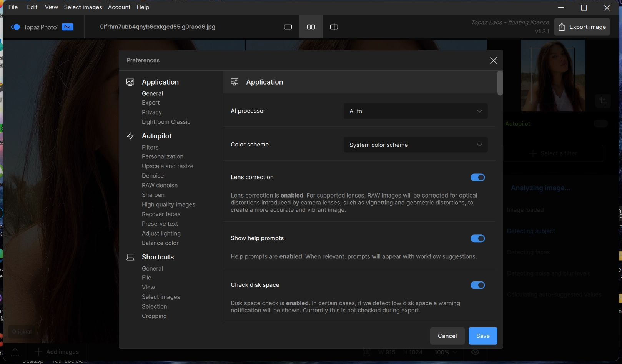The image size is (622, 364).
Task: Click the Preferences panel vertical scrollbar
Action: pos(500,83)
